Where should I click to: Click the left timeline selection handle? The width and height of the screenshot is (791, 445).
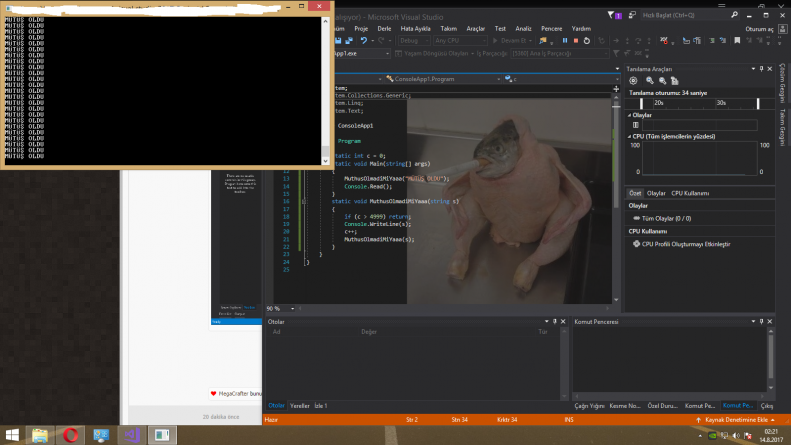click(x=641, y=103)
